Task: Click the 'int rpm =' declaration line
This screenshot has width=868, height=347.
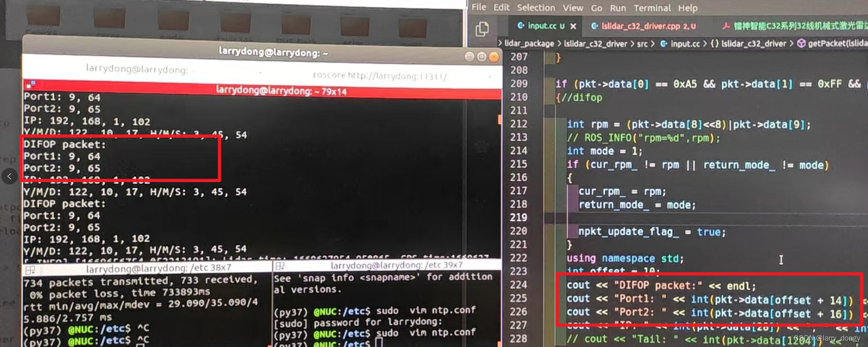Action: coord(688,125)
